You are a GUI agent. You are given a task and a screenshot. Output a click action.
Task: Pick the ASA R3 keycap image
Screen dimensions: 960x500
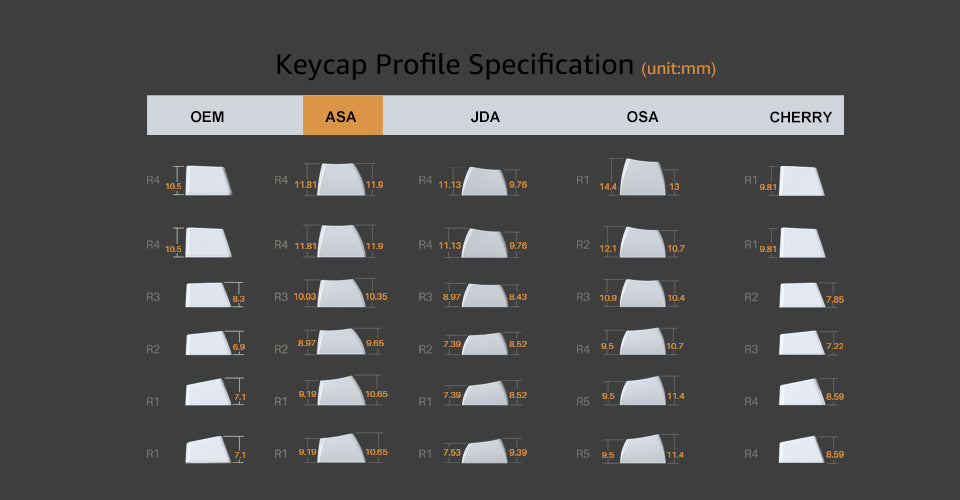340,294
